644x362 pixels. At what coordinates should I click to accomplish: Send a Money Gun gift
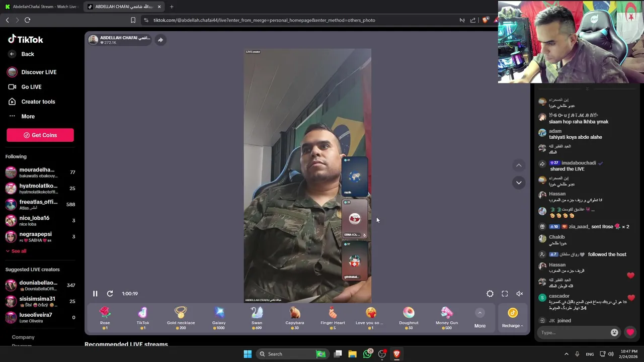pos(447,318)
